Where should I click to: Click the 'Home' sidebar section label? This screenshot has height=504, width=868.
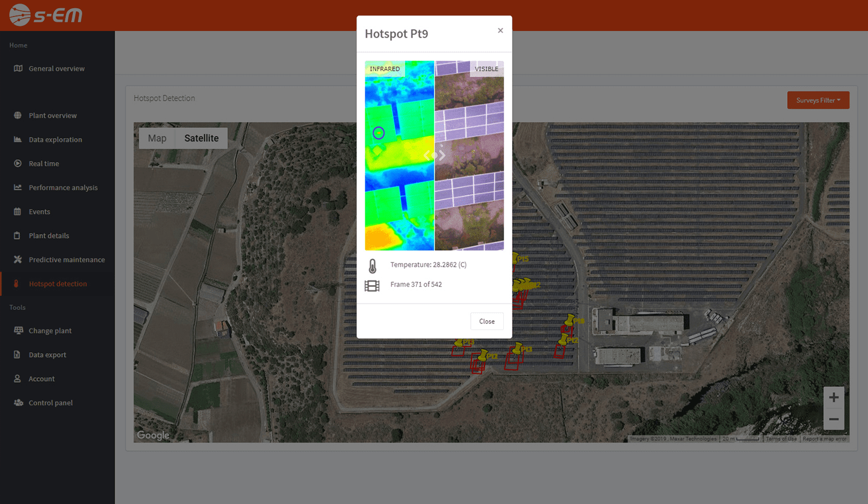pos(18,45)
